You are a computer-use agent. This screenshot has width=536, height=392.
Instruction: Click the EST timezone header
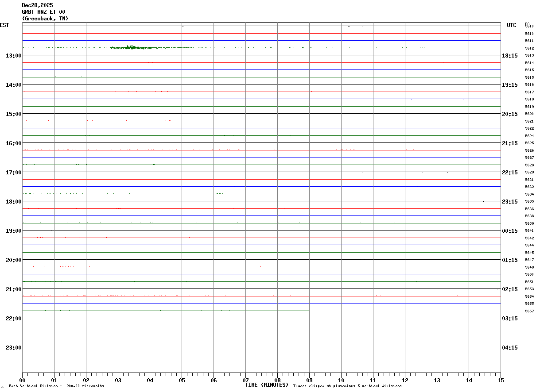coord(4,25)
